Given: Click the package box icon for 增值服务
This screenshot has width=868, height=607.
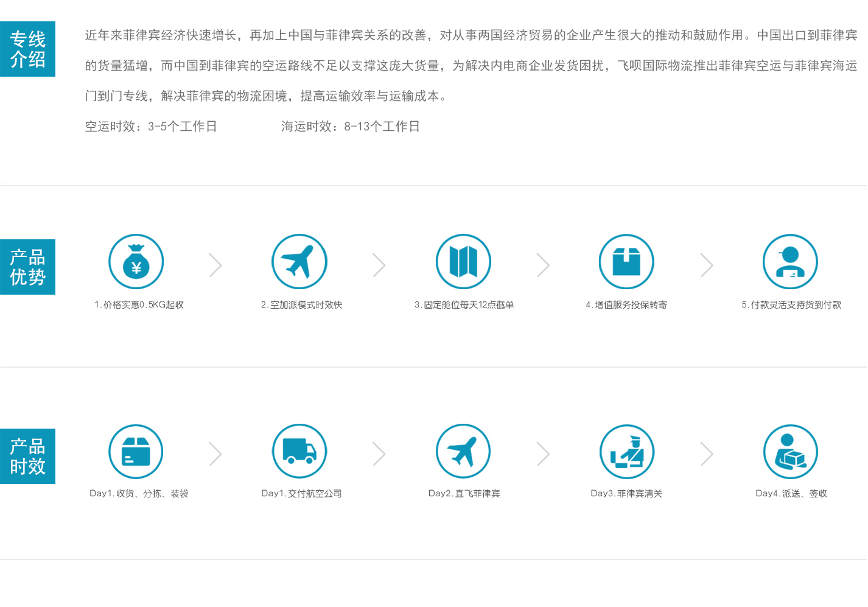Looking at the screenshot, I should coord(626,262).
